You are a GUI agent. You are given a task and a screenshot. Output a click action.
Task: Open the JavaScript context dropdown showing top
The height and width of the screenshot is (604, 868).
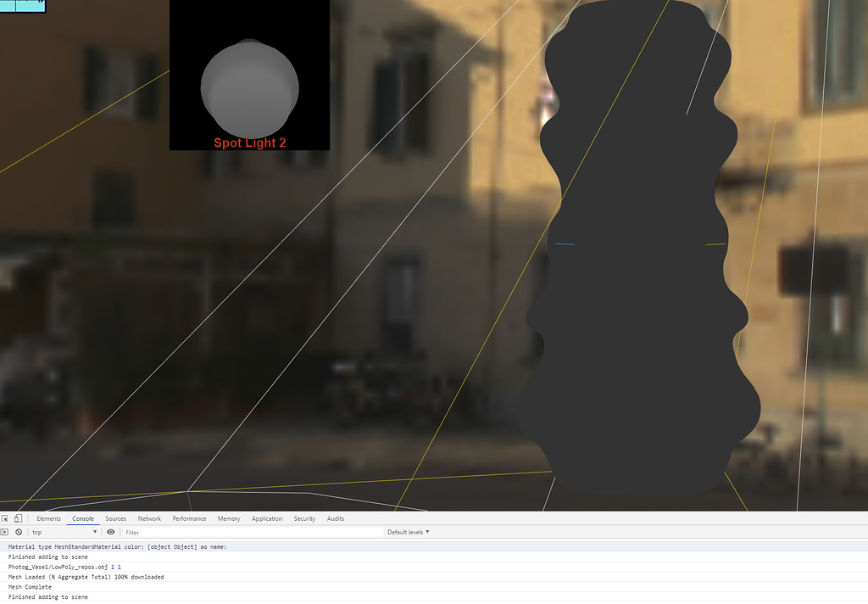(x=64, y=532)
